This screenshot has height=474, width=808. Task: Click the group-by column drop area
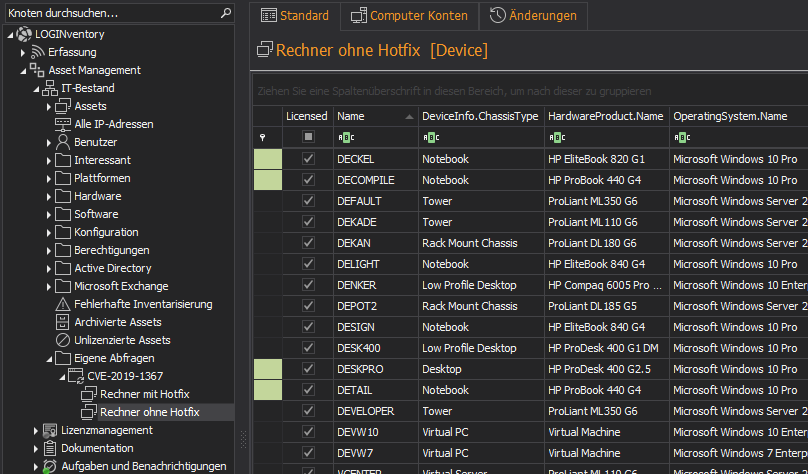click(530, 91)
